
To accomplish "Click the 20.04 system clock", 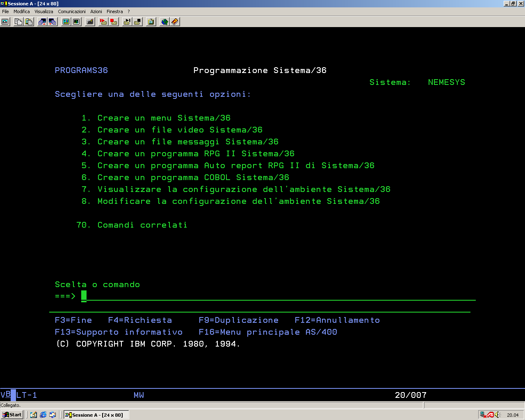I will (513, 415).
